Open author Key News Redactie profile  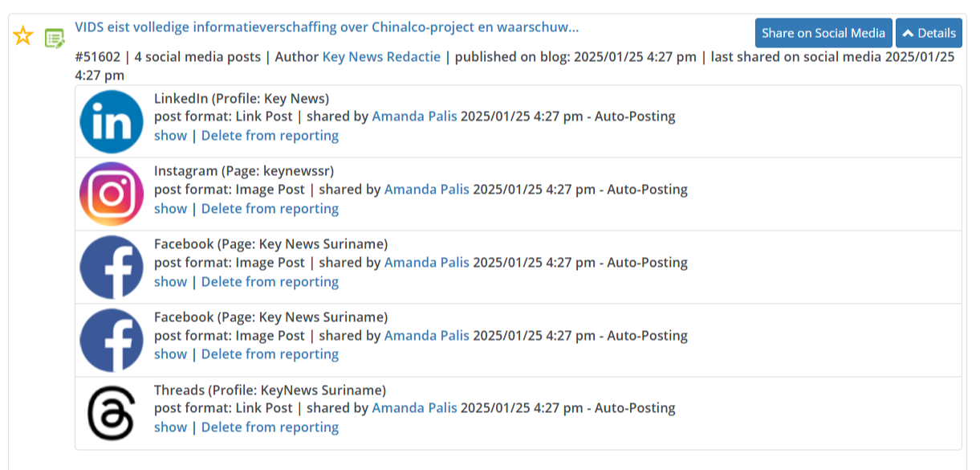click(x=381, y=57)
